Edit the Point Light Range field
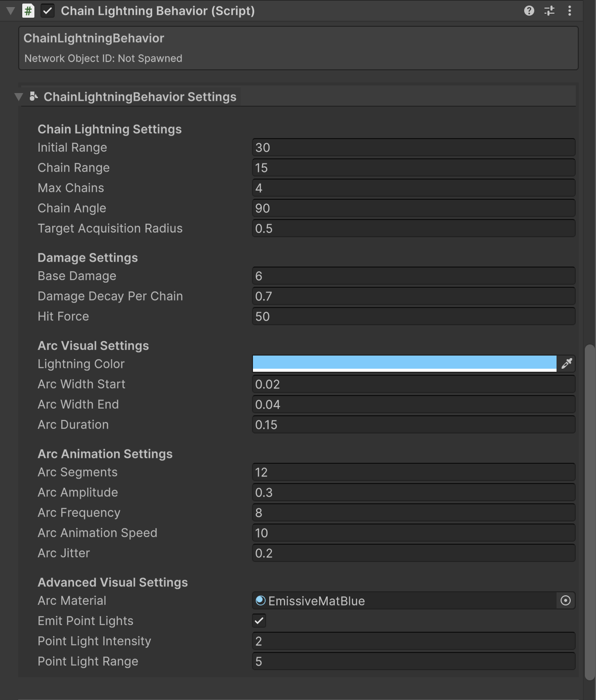This screenshot has height=700, width=596. 412,661
